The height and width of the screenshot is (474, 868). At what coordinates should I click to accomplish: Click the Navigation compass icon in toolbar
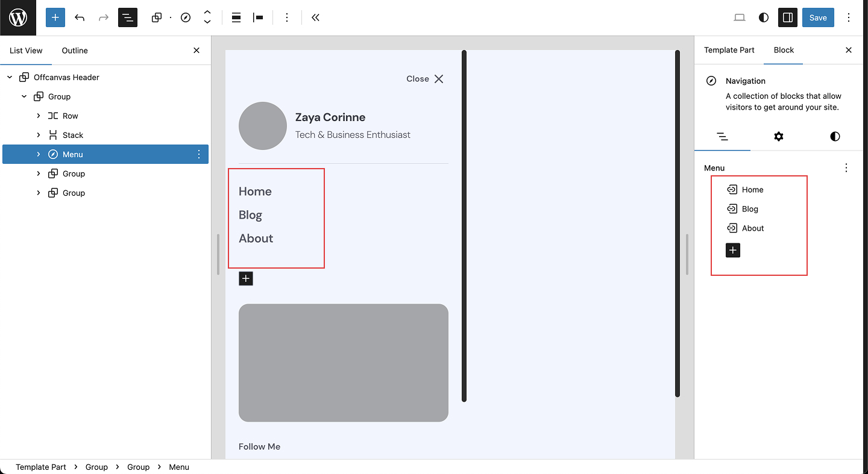(x=186, y=17)
